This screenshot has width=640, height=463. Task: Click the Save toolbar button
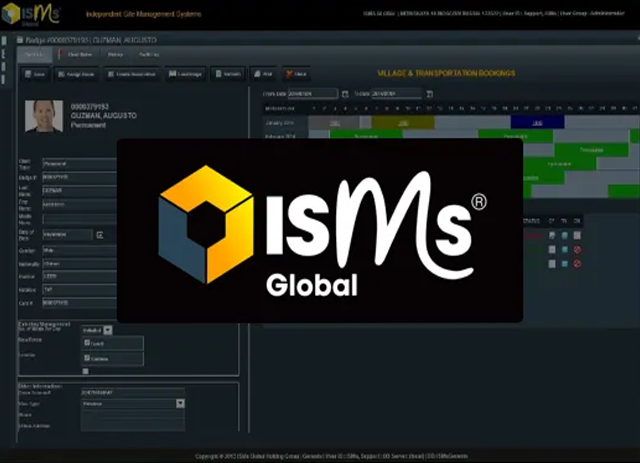tap(35, 74)
